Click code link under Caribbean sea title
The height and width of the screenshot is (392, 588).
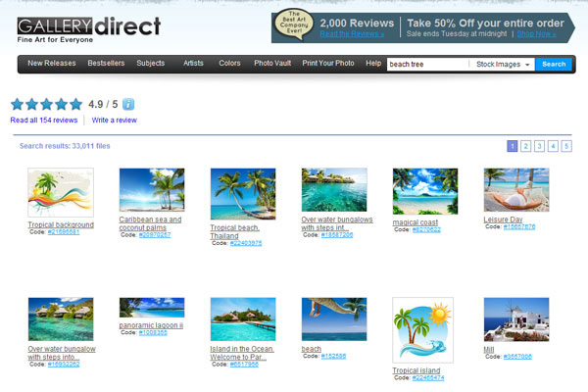155,235
